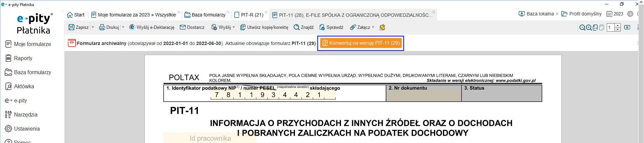Click Konwertuj na wersję PIT-11 (29)
Image resolution: width=644 pixels, height=143 pixels.
click(361, 43)
